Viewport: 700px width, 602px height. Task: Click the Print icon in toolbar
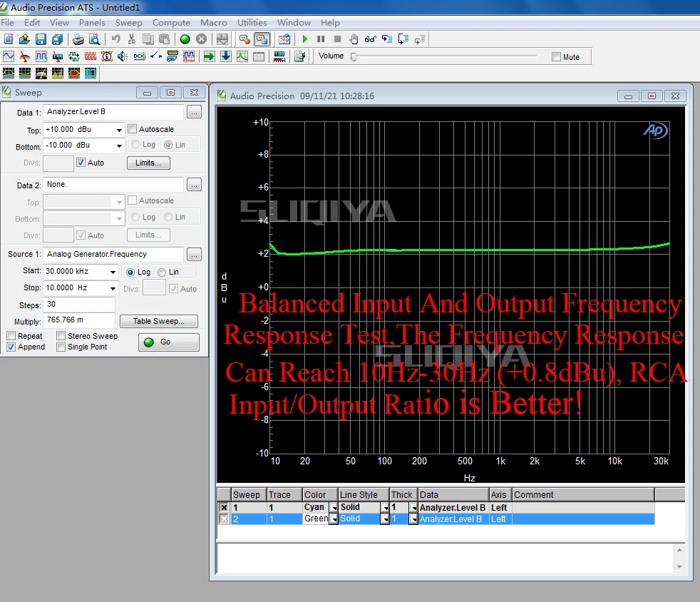pos(78,39)
